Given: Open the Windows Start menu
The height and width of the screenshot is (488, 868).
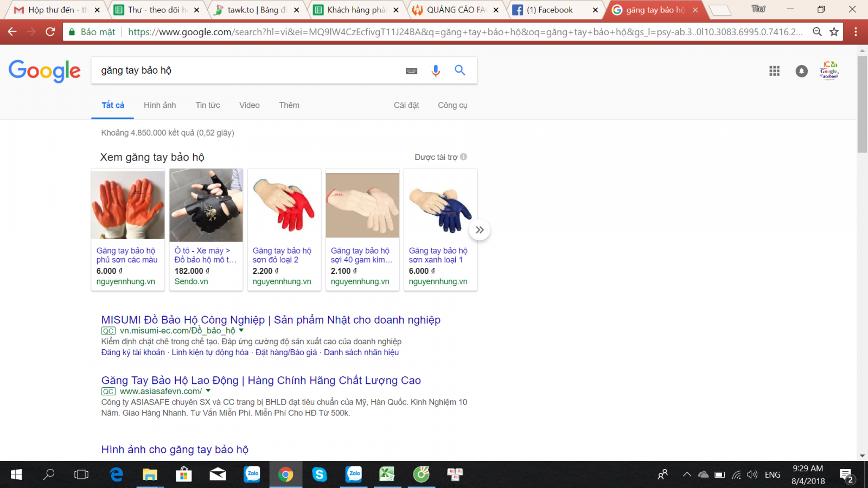Looking at the screenshot, I should [16, 474].
